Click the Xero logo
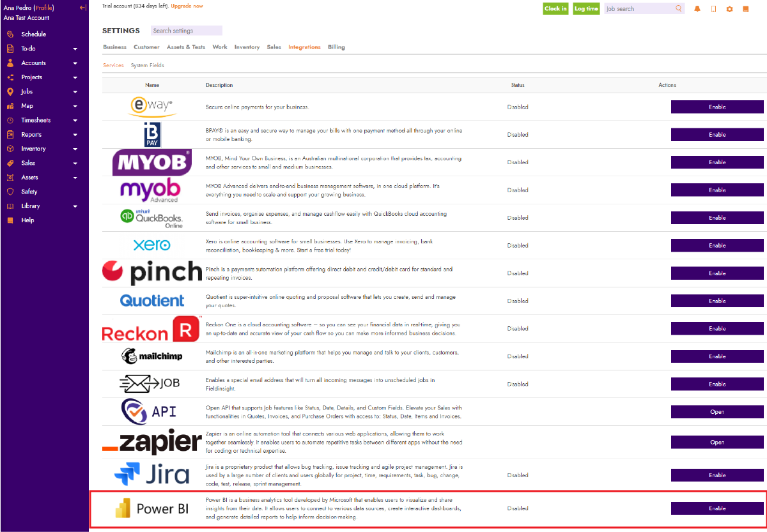The image size is (767, 532). [152, 245]
